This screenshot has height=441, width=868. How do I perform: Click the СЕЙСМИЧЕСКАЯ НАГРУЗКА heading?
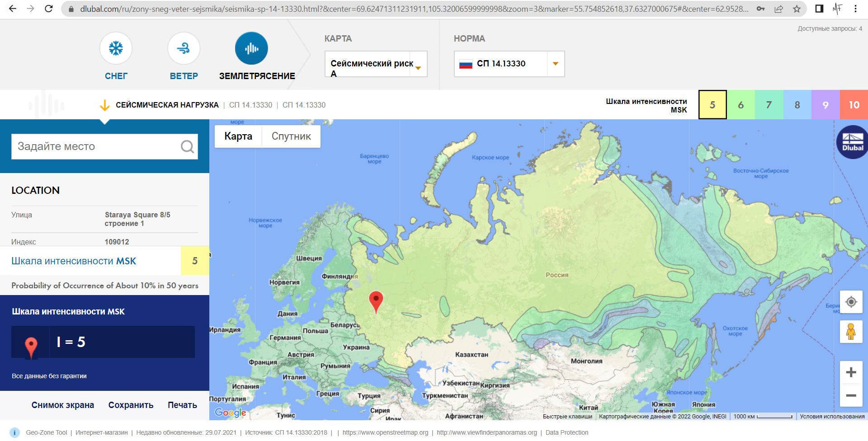pos(167,105)
